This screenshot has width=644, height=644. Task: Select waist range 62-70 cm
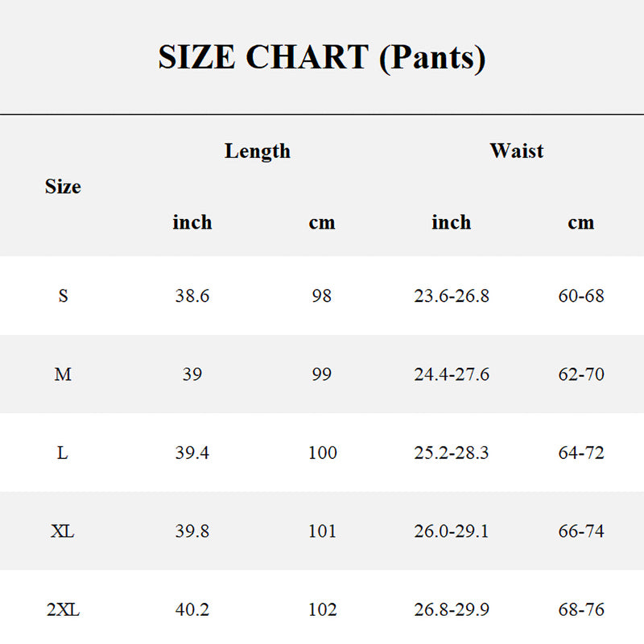(580, 374)
